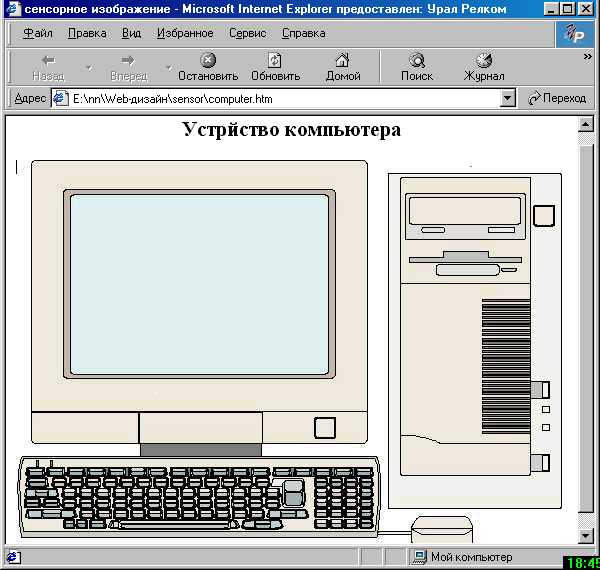
Task: Open the Поиск search panel
Action: (417, 67)
